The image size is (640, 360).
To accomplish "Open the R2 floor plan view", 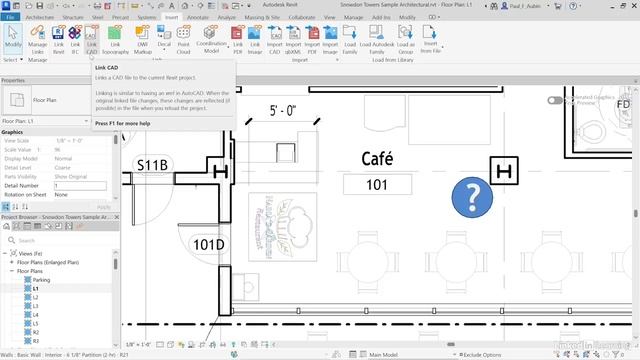I will point(36,332).
